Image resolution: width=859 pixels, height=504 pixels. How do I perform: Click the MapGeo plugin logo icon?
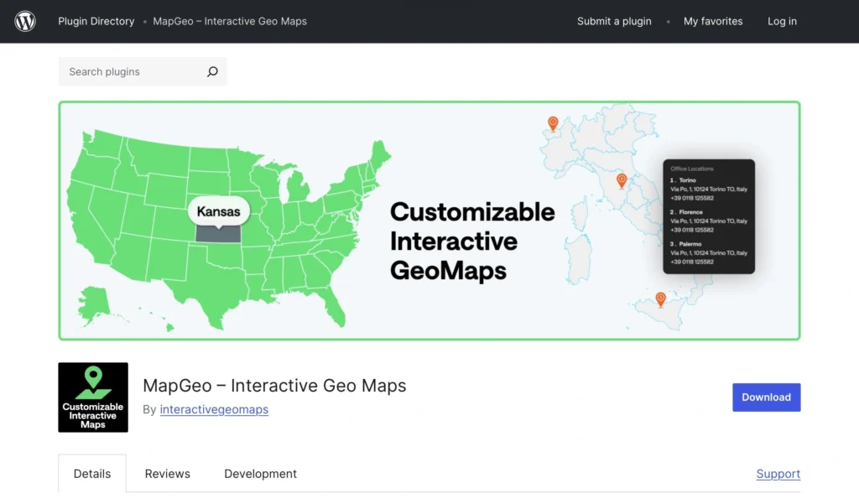click(92, 397)
